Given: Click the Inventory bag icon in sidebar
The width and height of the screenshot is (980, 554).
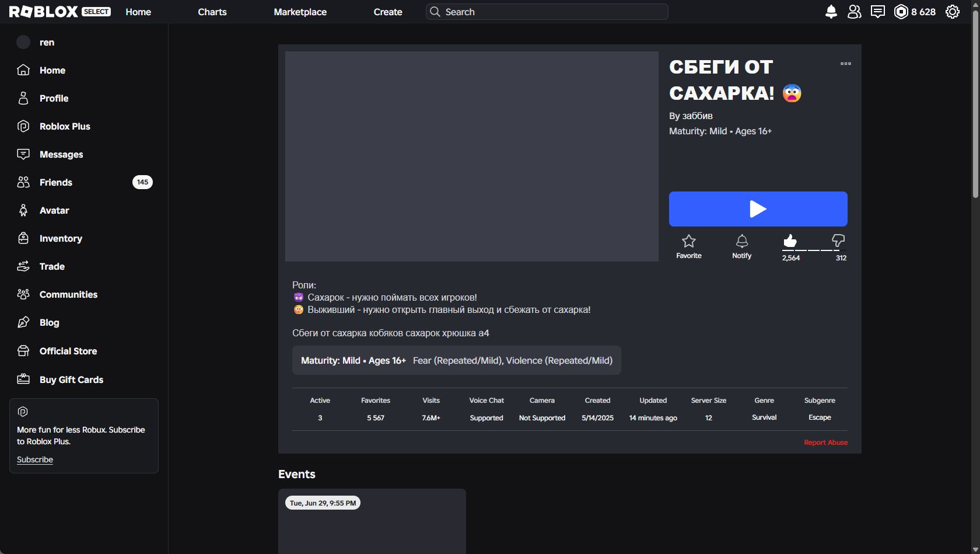Looking at the screenshot, I should click(23, 238).
